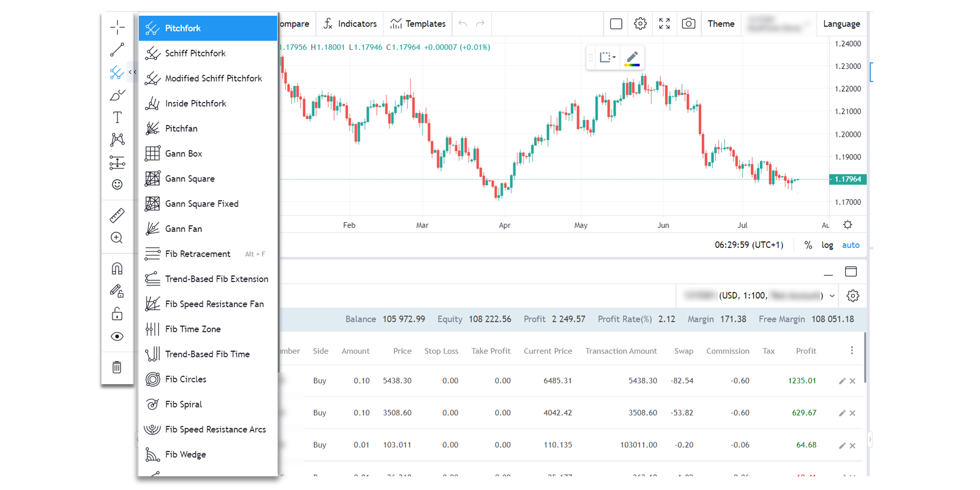Select Gann Fan from the menu
The width and height of the screenshot is (980, 490).
click(183, 229)
